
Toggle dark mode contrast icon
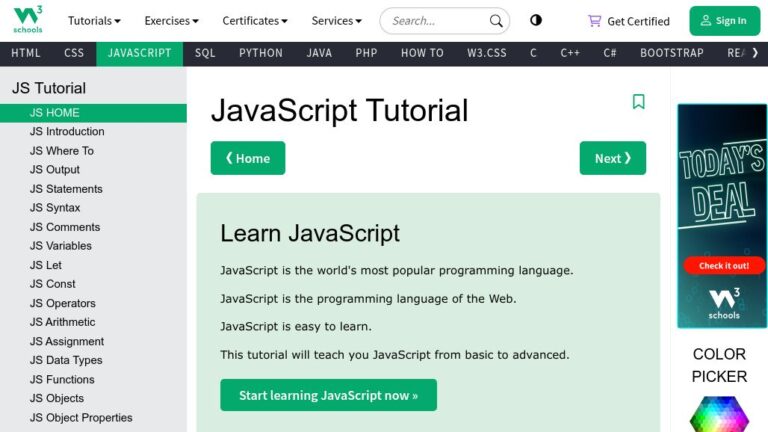click(x=536, y=20)
